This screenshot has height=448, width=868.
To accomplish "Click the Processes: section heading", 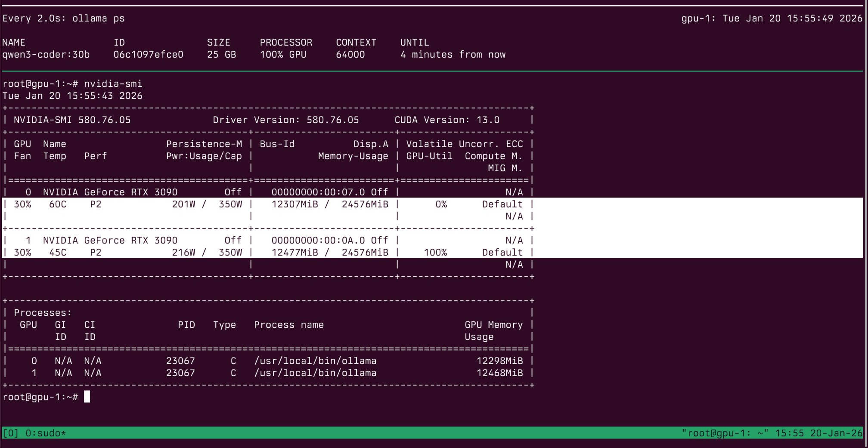I will [43, 313].
